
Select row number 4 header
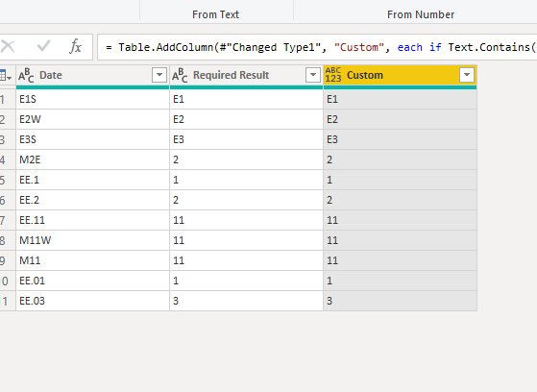click(x=8, y=159)
